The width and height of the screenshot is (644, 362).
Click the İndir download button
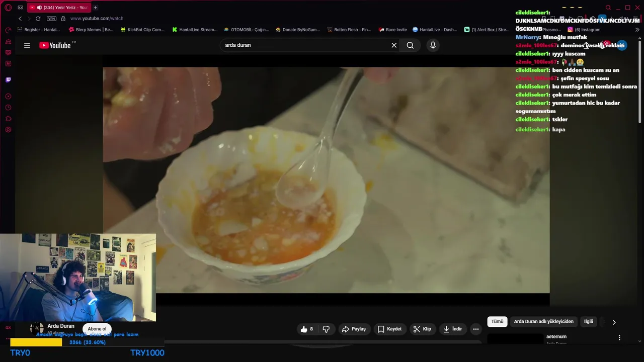[452, 329]
